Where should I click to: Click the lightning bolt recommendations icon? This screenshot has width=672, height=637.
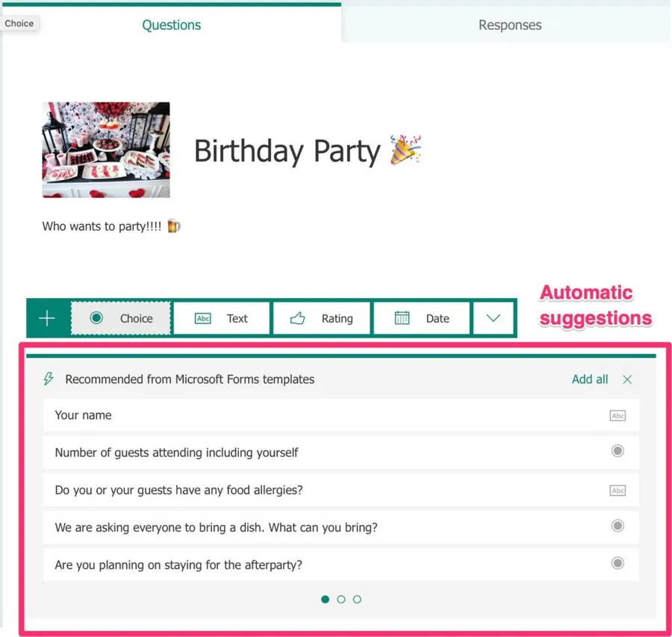[x=49, y=379]
